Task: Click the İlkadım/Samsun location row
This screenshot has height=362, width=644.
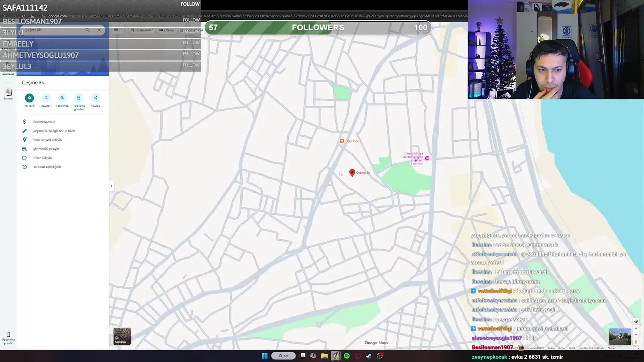Action: point(62,122)
